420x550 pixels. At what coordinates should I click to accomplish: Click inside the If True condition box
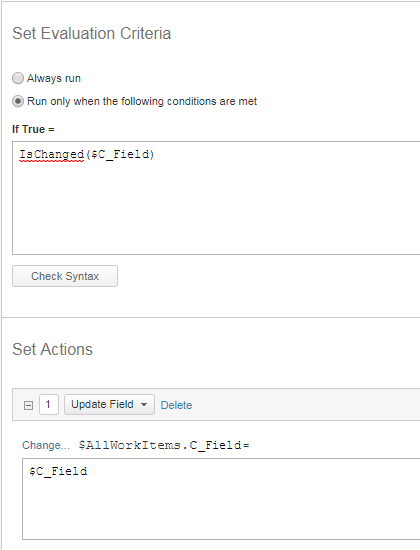[216, 198]
